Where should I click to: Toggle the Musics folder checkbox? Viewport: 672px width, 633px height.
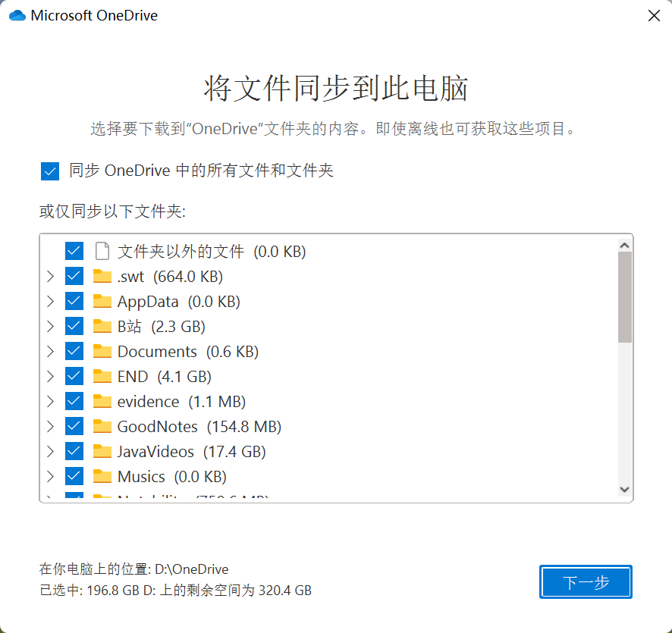click(74, 476)
